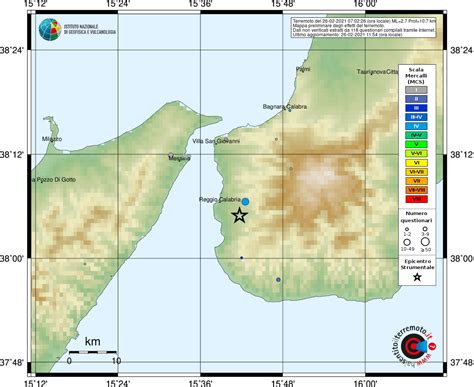The height and width of the screenshot is (387, 474).
Task: Click the purple-blue dot southeast of the epicenter
Action: tap(278, 280)
